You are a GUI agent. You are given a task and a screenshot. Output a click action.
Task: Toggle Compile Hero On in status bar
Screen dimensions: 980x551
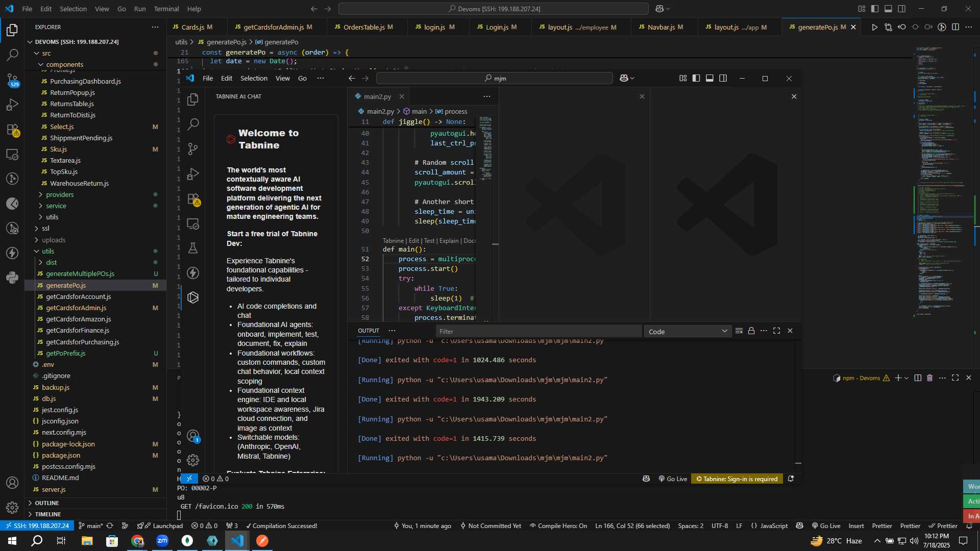(x=558, y=525)
